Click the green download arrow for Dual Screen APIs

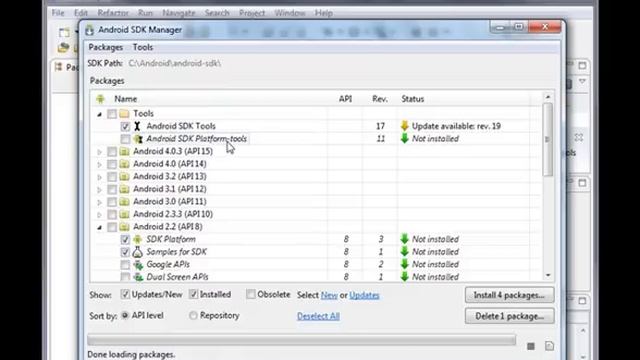404,277
